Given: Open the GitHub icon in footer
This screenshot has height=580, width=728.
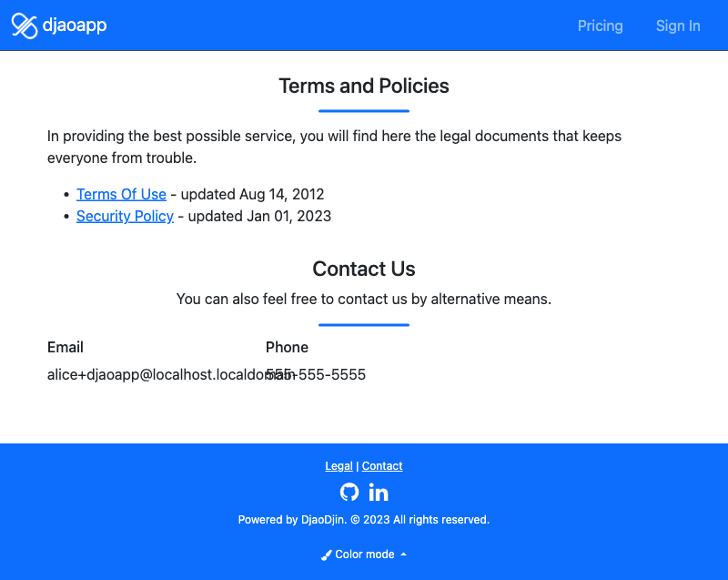Looking at the screenshot, I should click(349, 493).
